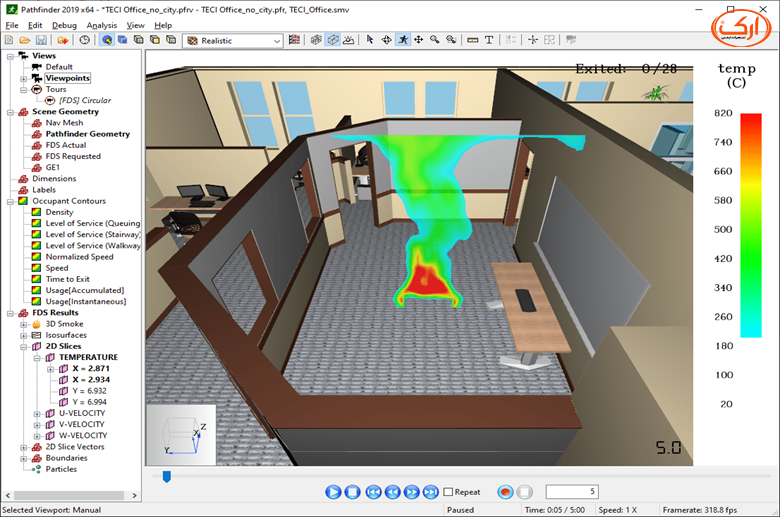Select the text label T tool

[x=489, y=40]
